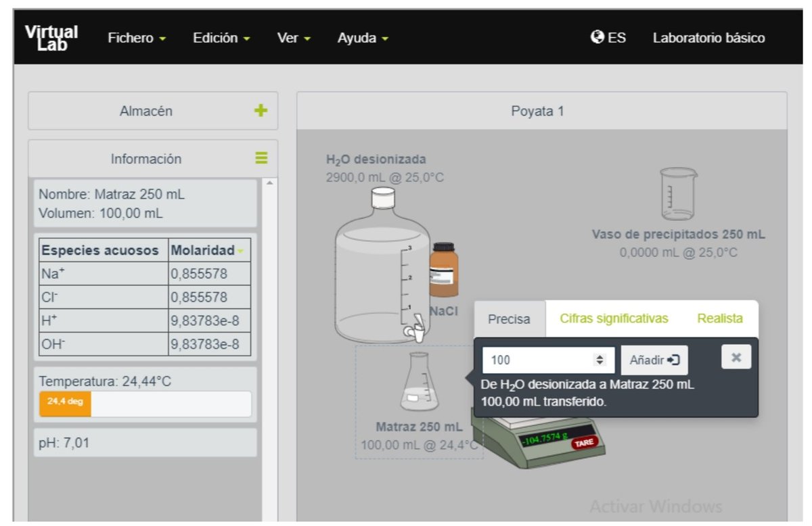The width and height of the screenshot is (812, 526).
Task: Switch to the Realista tab
Action: point(720,318)
